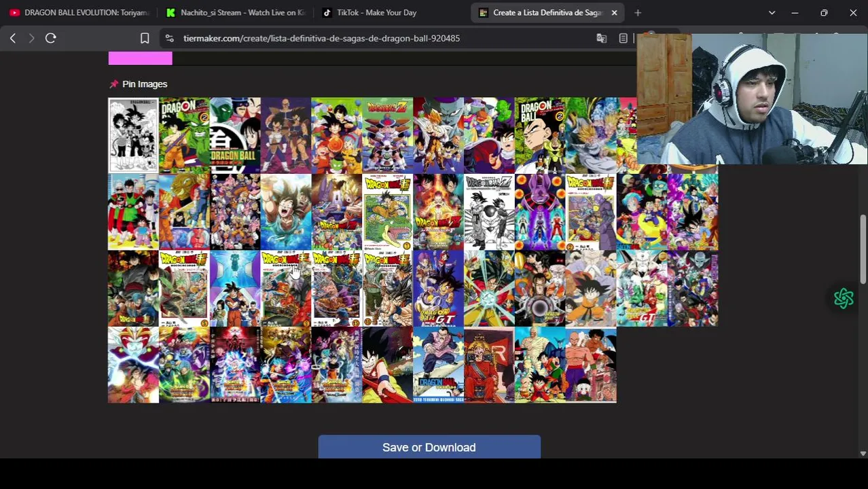Select the white Omega Shenron GT image
Image resolution: width=868 pixels, height=489 pixels.
[x=643, y=289]
